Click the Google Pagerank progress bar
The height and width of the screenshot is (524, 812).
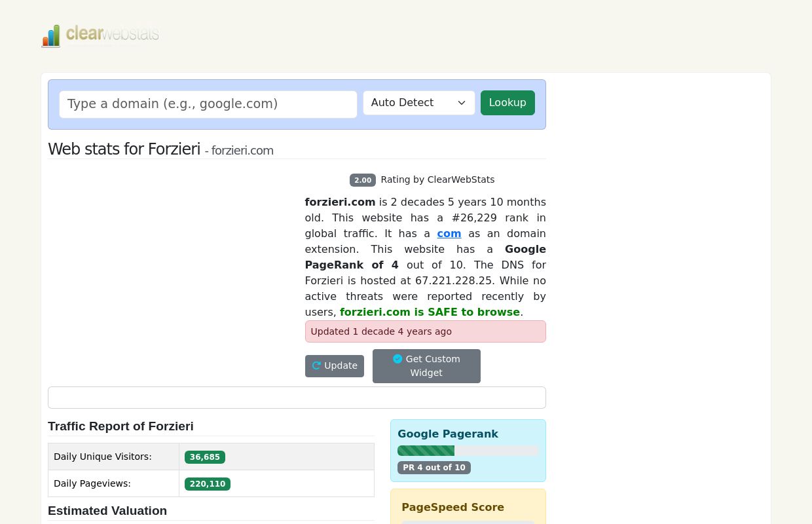pyautogui.click(x=468, y=451)
